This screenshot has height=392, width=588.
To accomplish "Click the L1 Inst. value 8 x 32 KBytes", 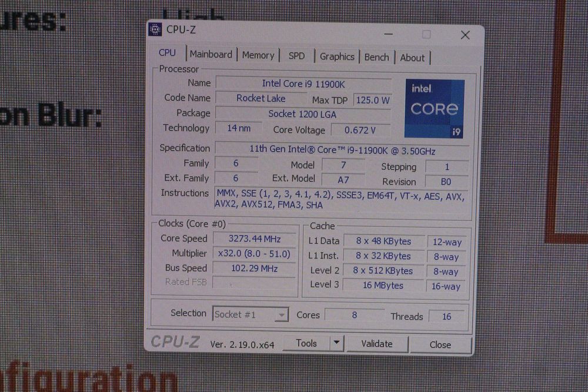I will [x=383, y=256].
